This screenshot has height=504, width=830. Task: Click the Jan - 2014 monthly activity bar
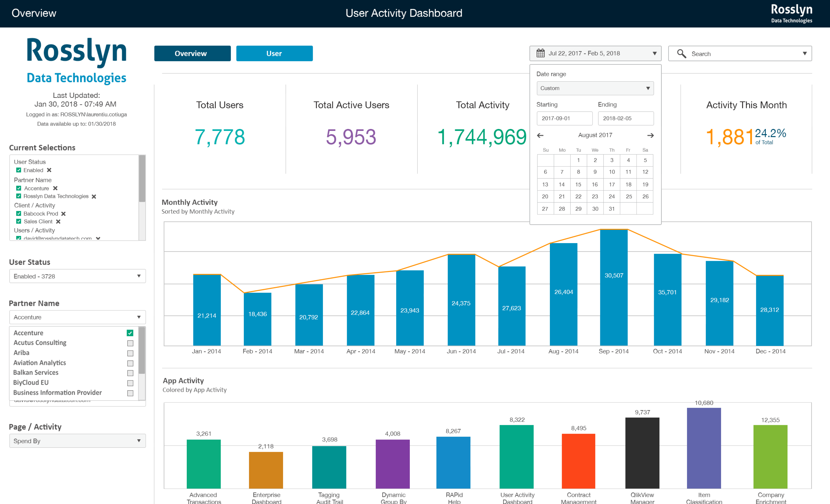[x=207, y=310]
